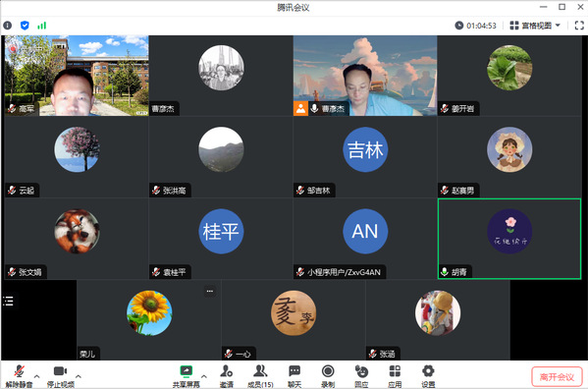
Task: Open the 聊天 chat panel
Action: (x=294, y=376)
